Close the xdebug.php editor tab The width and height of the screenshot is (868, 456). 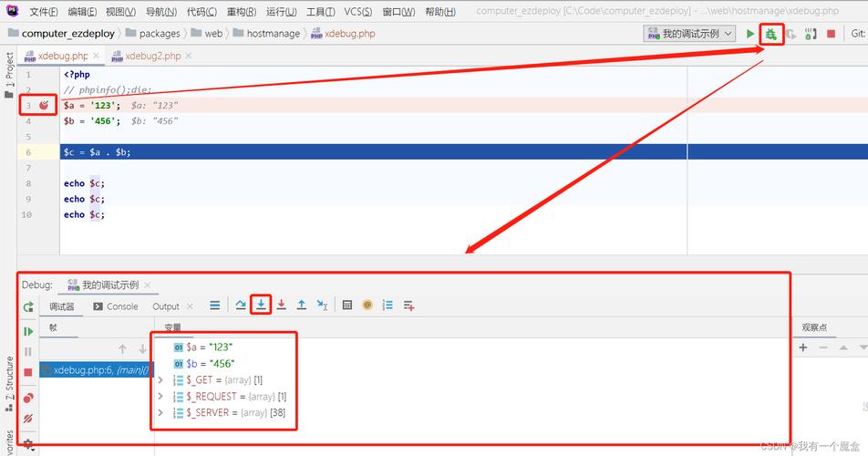click(97, 56)
